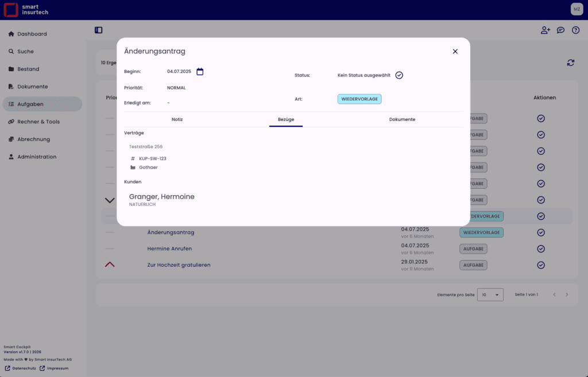Open the chat messages icon
The image size is (588, 377).
(560, 30)
